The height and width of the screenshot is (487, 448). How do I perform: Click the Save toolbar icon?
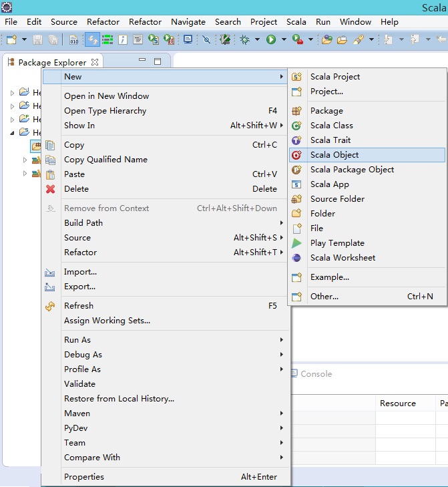(37, 40)
